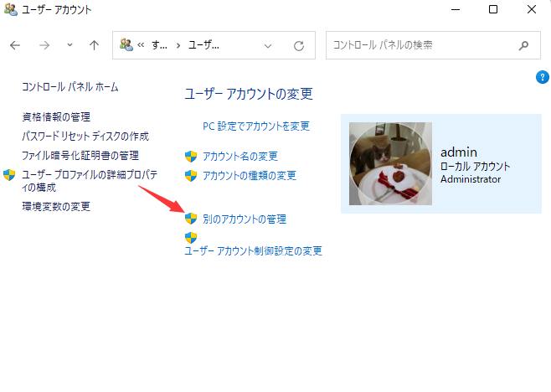Go forward with the right arrow

44,45
